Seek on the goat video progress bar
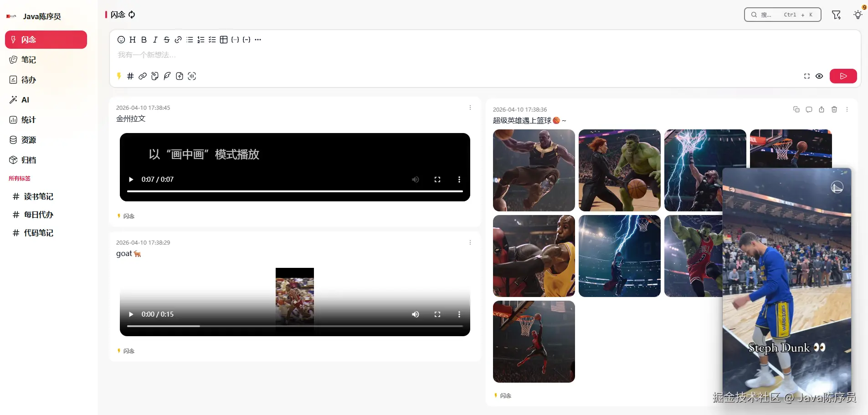Screen dimensions: 868x415 [295, 326]
